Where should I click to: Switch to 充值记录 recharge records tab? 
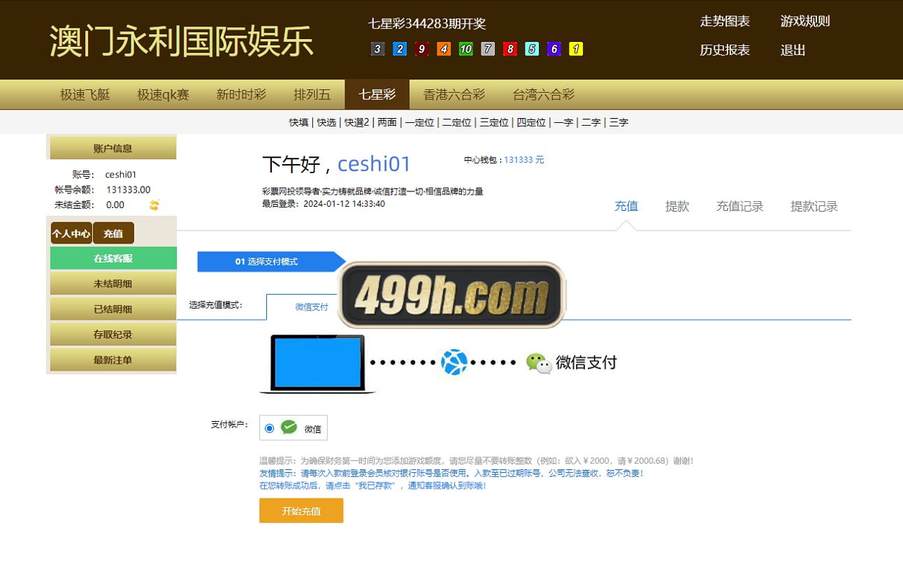740,206
